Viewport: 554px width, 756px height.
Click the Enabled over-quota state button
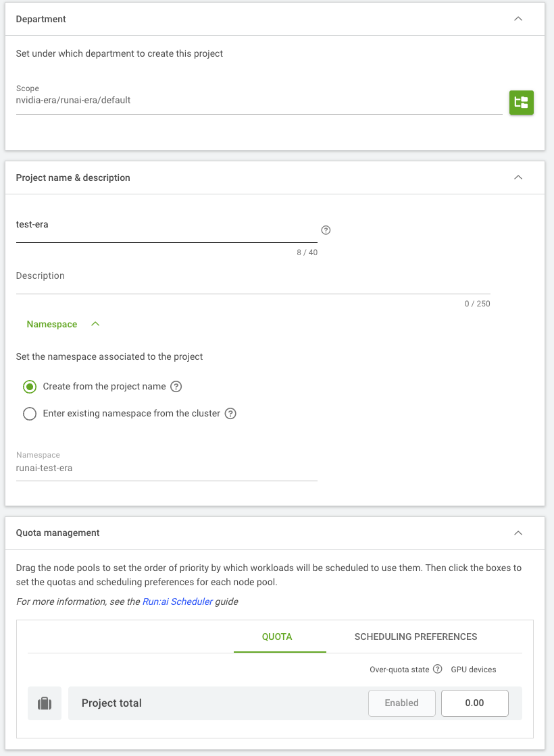(401, 703)
